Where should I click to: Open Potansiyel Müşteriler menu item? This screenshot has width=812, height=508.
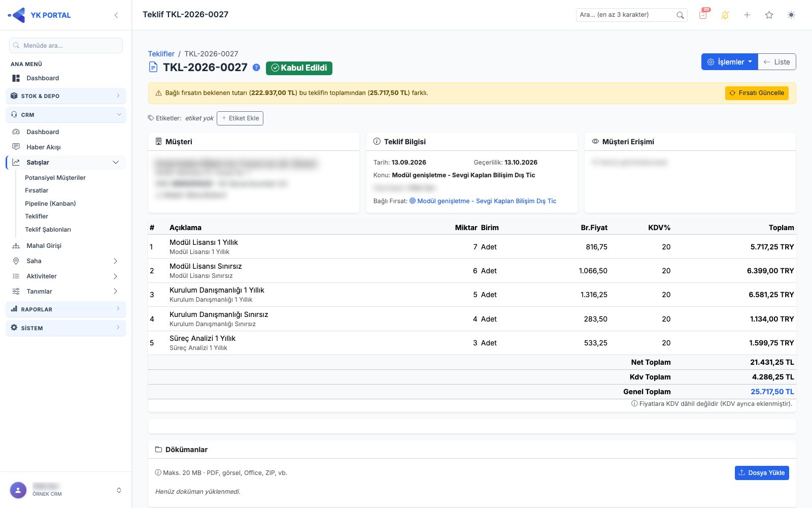coord(55,178)
